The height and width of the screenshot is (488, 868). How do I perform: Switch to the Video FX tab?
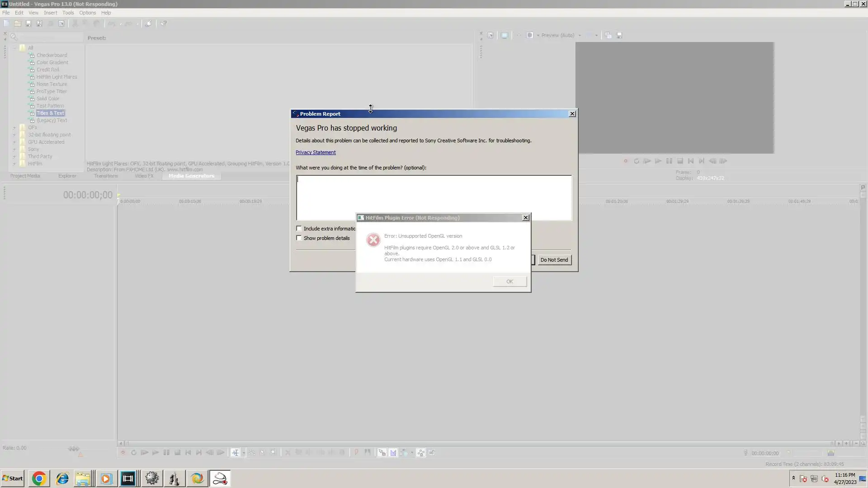(x=144, y=176)
